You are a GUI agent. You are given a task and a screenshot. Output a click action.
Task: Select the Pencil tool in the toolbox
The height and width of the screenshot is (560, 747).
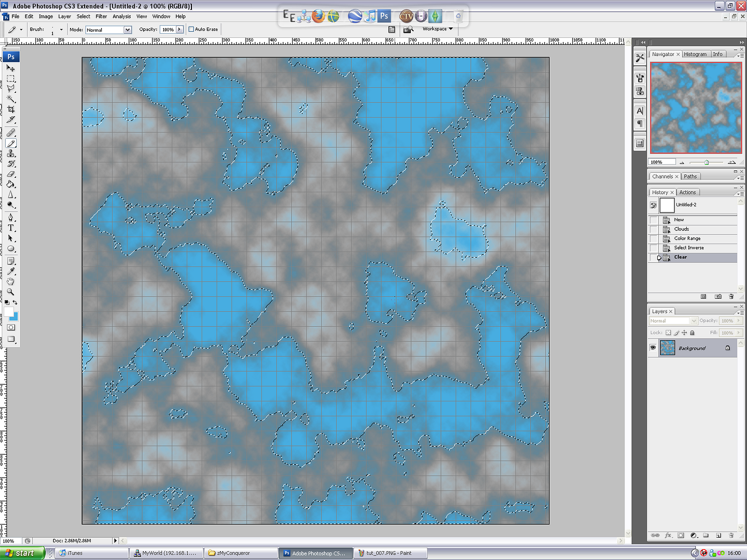click(10, 143)
